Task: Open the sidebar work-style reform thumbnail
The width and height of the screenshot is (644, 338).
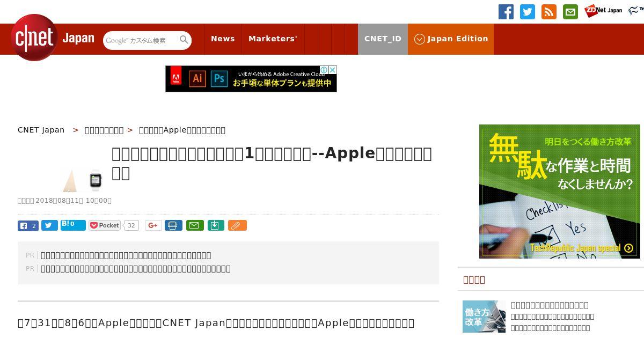Action: (484, 317)
